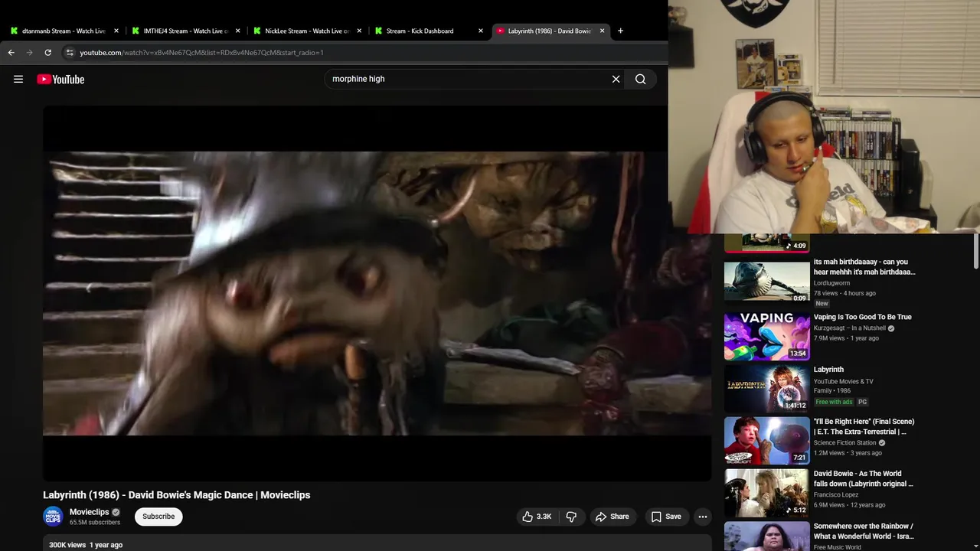
Task: Like the video with thumbs up
Action: [537, 517]
